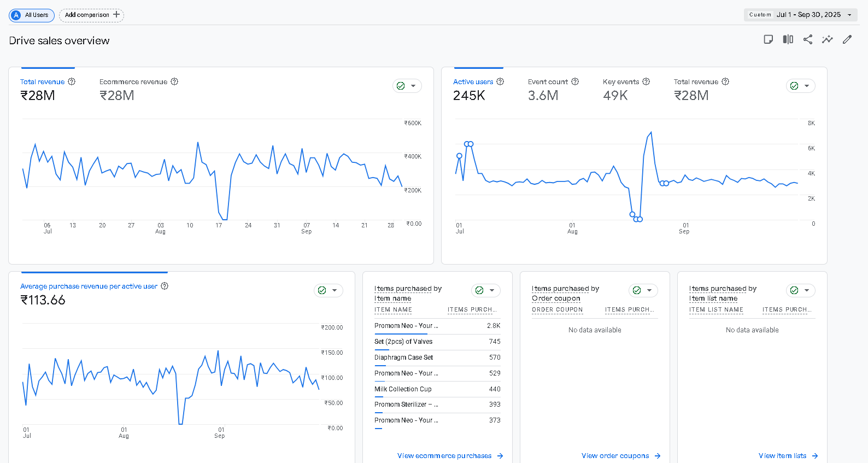Click the All Users segment avatar badge
The width and height of the screenshot is (868, 463).
(16, 15)
